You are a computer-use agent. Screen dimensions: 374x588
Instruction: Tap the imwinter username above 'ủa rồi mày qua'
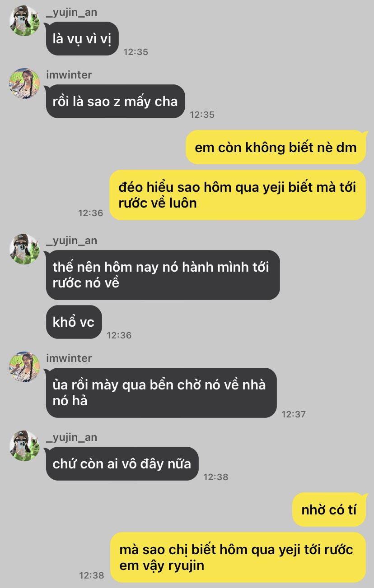[x=69, y=358]
